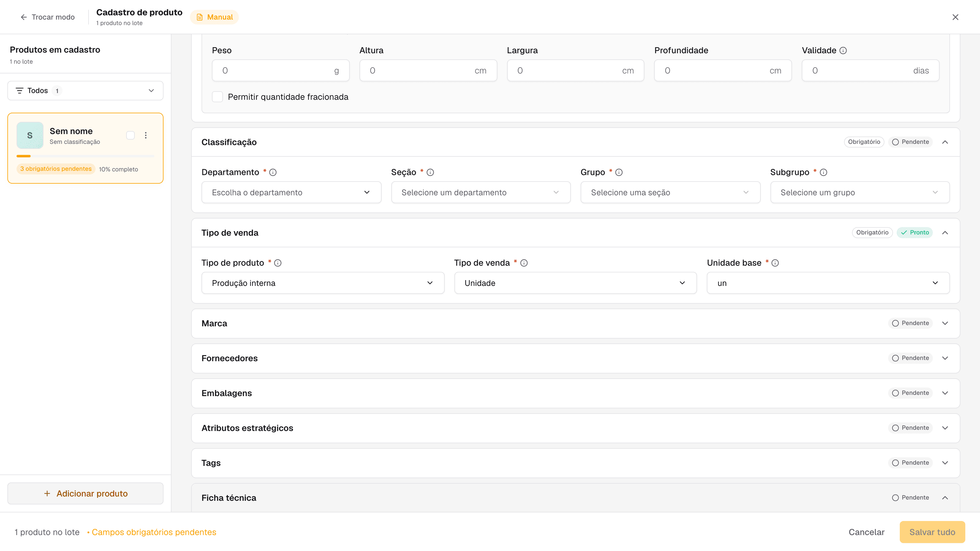Image resolution: width=980 pixels, height=551 pixels.
Task: Click the progress bar on Sem nome card
Action: pos(85,156)
